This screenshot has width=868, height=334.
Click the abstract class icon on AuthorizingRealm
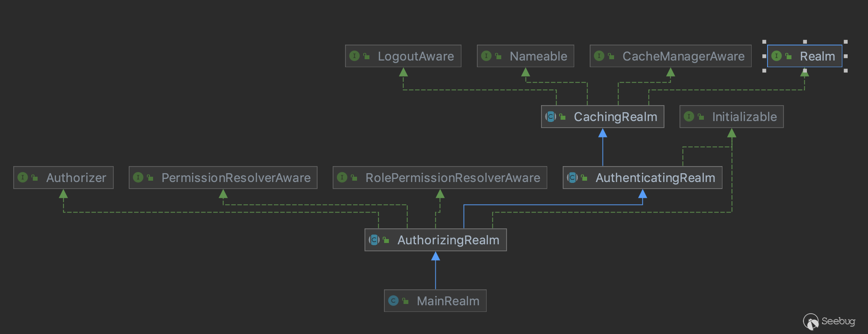(x=374, y=240)
